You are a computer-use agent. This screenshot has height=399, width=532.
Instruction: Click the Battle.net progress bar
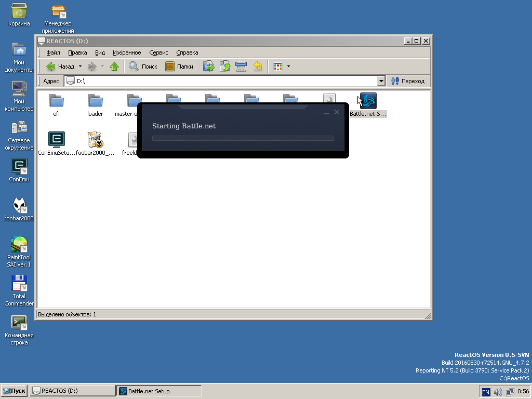click(243, 138)
